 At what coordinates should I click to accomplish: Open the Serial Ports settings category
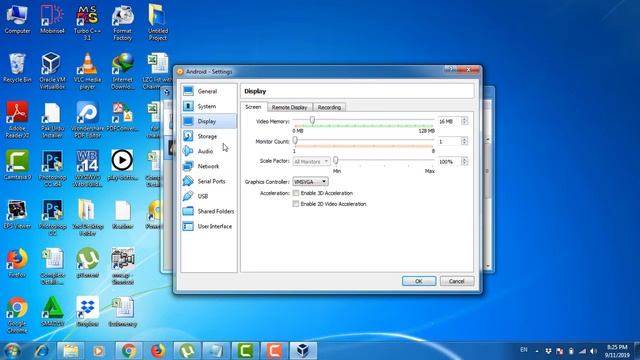[209, 181]
